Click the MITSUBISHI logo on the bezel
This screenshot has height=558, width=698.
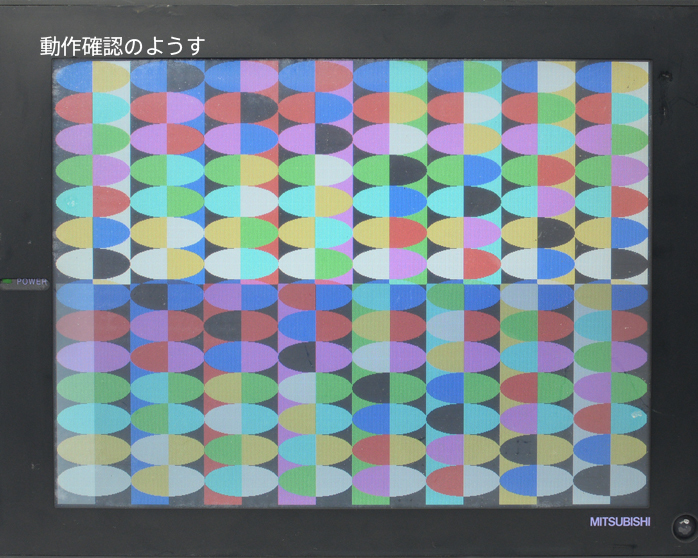619,522
